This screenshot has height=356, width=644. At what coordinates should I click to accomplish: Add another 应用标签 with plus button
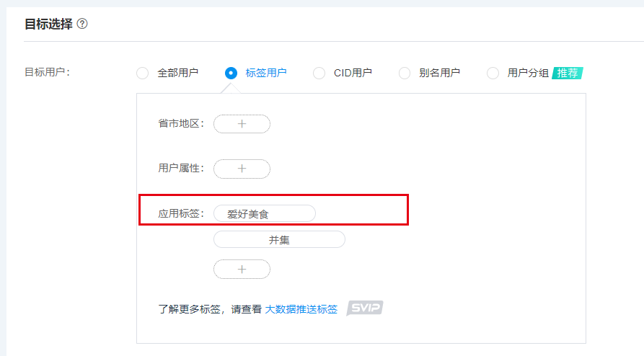point(242,270)
